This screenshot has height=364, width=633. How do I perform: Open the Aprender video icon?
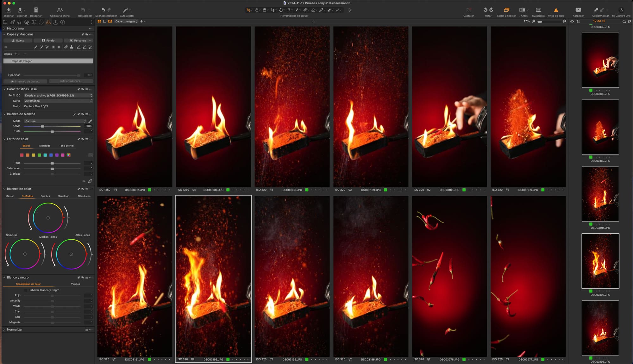point(578,10)
